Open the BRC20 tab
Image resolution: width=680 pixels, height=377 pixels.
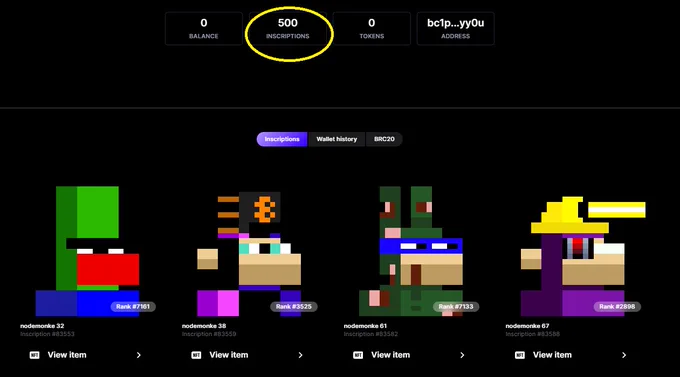tap(384, 139)
